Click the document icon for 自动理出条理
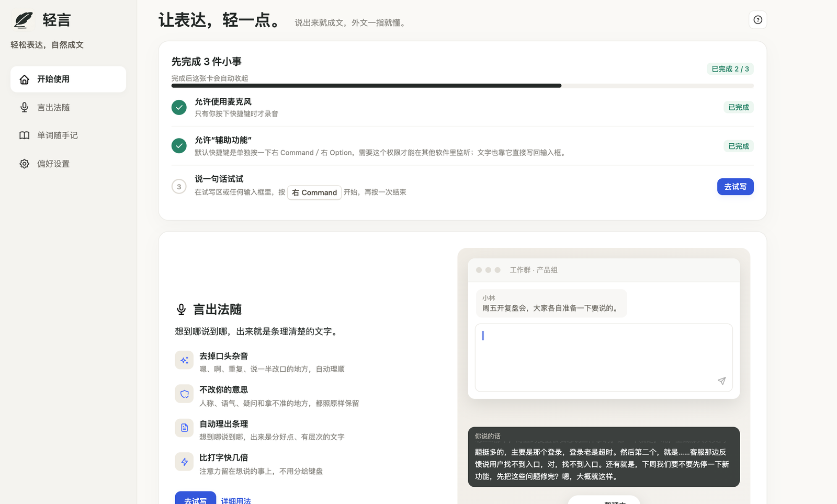 click(x=184, y=428)
